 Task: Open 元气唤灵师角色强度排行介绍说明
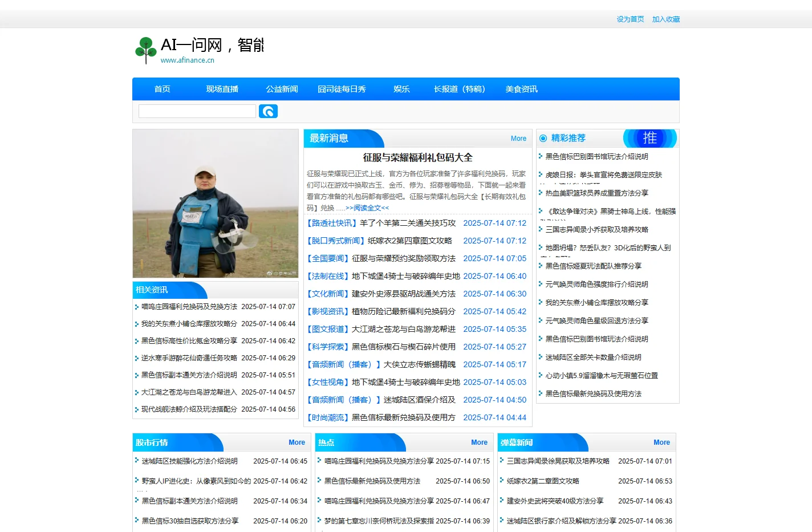click(x=597, y=285)
